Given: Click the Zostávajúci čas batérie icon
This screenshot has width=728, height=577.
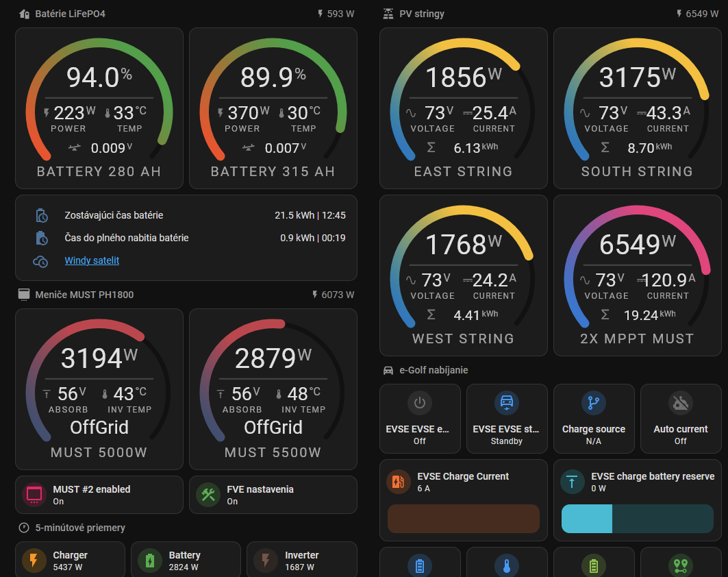Looking at the screenshot, I should click(x=42, y=216).
